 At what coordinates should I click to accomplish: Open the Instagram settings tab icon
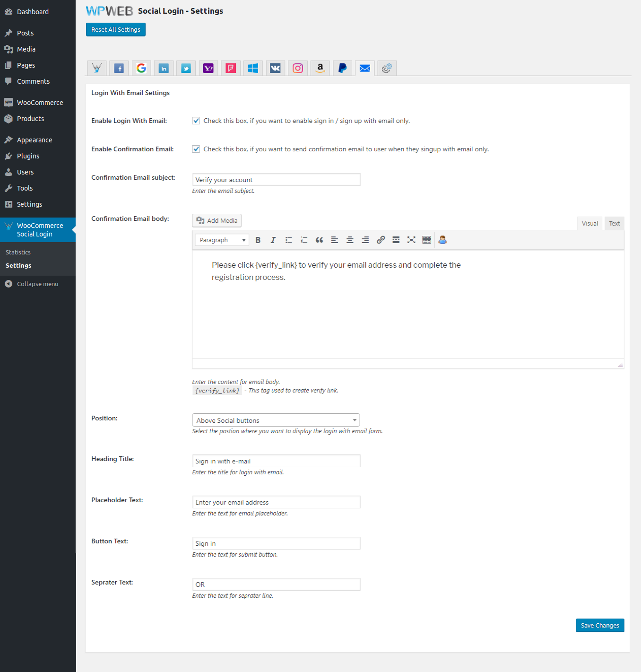(x=298, y=69)
